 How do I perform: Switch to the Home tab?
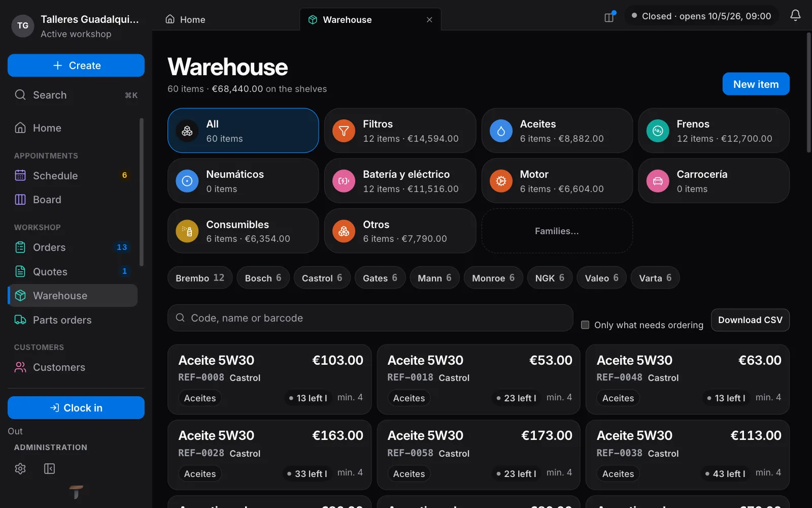click(186, 20)
